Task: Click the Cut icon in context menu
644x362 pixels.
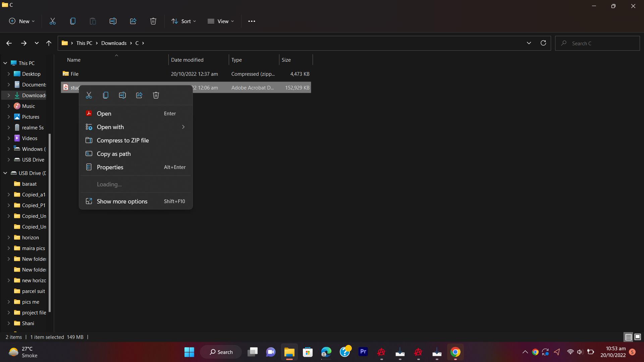Action: [x=89, y=96]
